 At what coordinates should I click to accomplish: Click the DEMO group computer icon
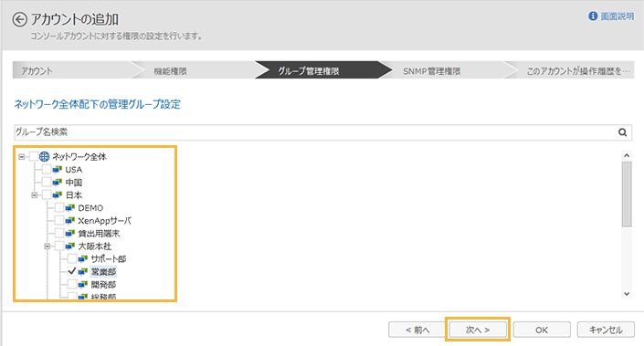pyautogui.click(x=69, y=207)
